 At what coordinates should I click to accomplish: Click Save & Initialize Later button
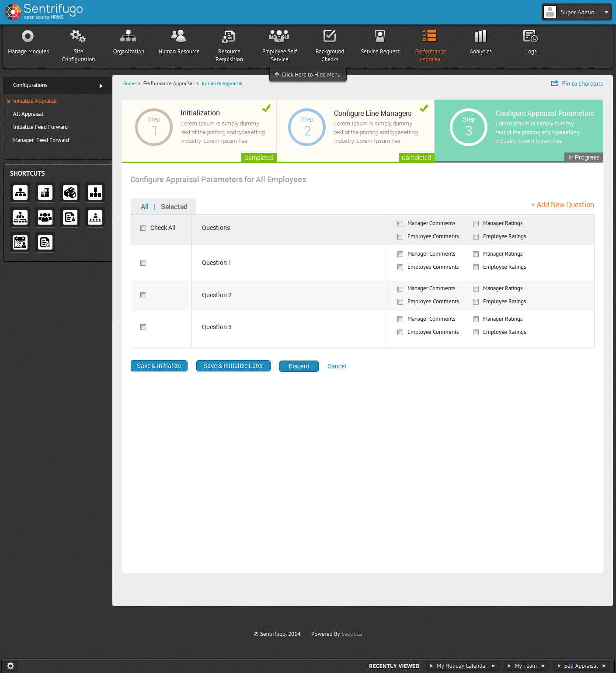pyautogui.click(x=233, y=366)
